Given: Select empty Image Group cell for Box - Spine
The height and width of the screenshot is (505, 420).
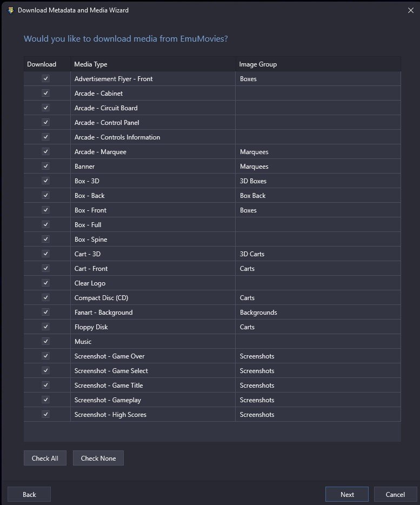Looking at the screenshot, I should point(318,240).
